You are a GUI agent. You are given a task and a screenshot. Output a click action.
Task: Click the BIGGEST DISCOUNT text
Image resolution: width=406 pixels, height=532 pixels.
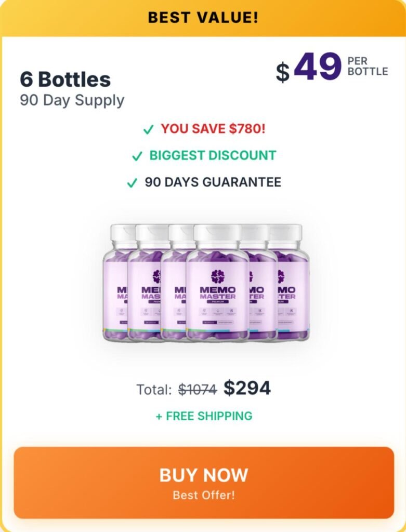(213, 155)
